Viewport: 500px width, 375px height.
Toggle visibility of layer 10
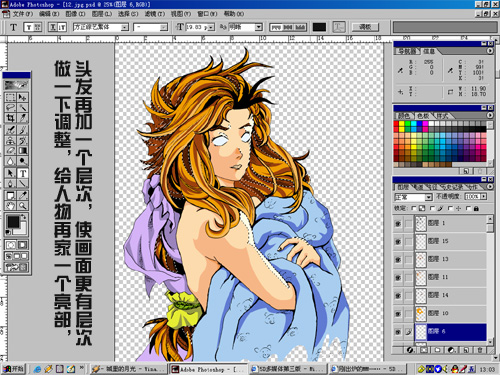click(x=398, y=314)
